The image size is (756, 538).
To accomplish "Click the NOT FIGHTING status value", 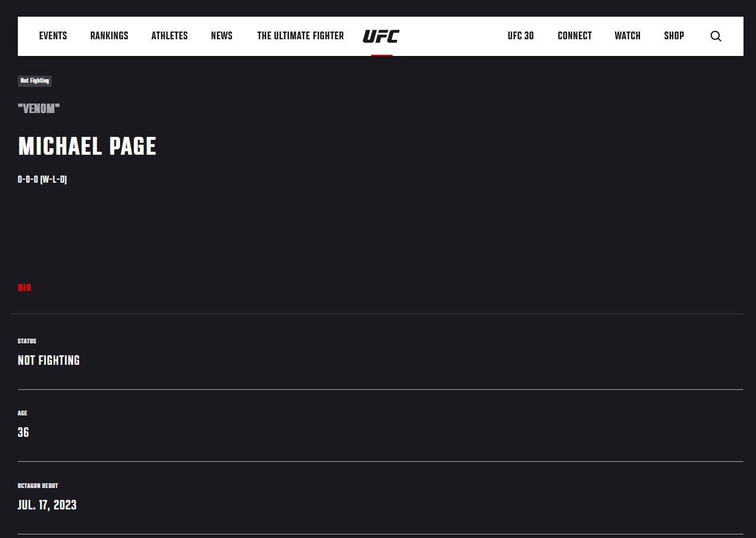I will coord(49,361).
